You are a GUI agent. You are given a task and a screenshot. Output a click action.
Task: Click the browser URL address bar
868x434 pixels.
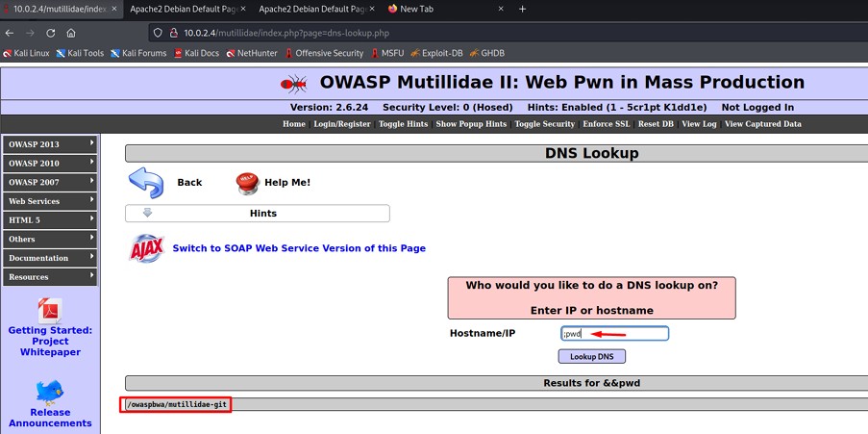point(509,34)
